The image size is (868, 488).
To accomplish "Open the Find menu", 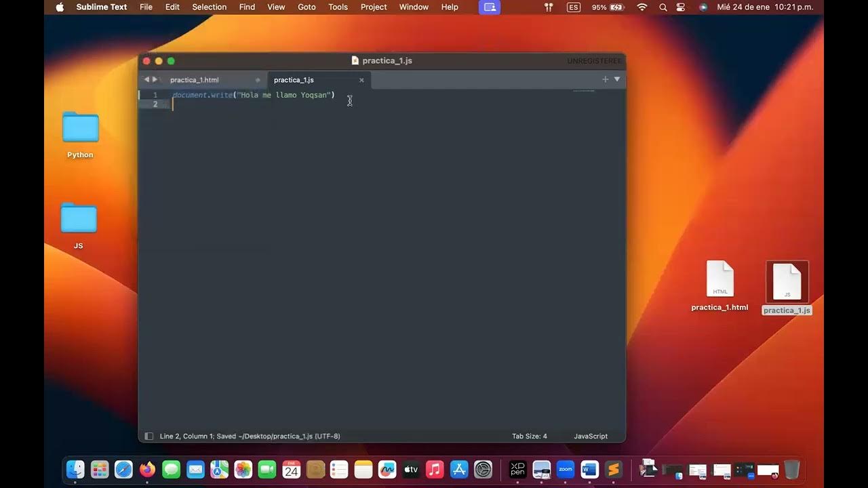I will [x=247, y=7].
